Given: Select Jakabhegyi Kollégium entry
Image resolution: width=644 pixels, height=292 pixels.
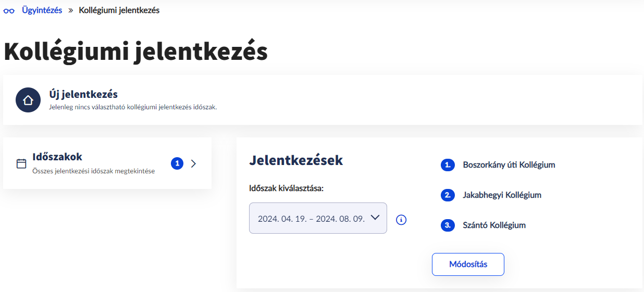Looking at the screenshot, I should pos(502,195).
